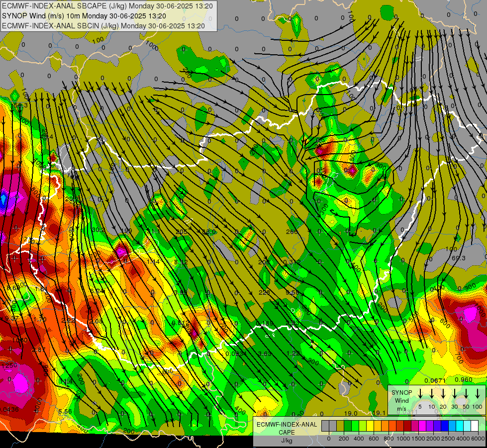Click the 9.58 value on the map
487x448 pixels.
[292, 292]
